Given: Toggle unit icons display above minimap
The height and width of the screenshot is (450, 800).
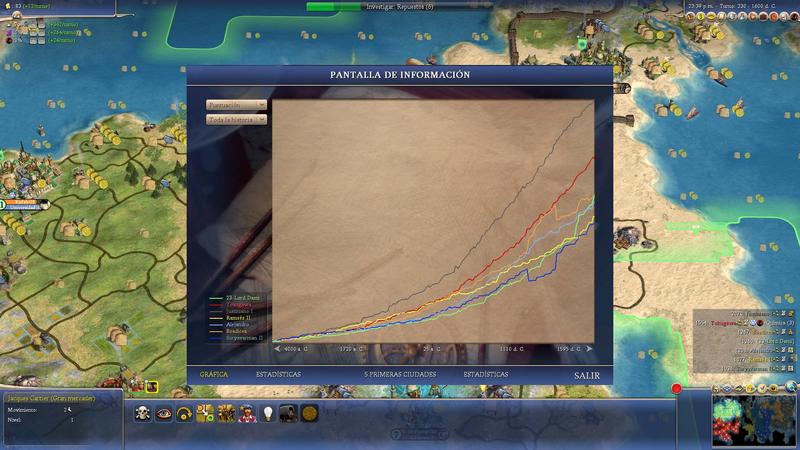Looking at the screenshot, I should click(716, 389).
